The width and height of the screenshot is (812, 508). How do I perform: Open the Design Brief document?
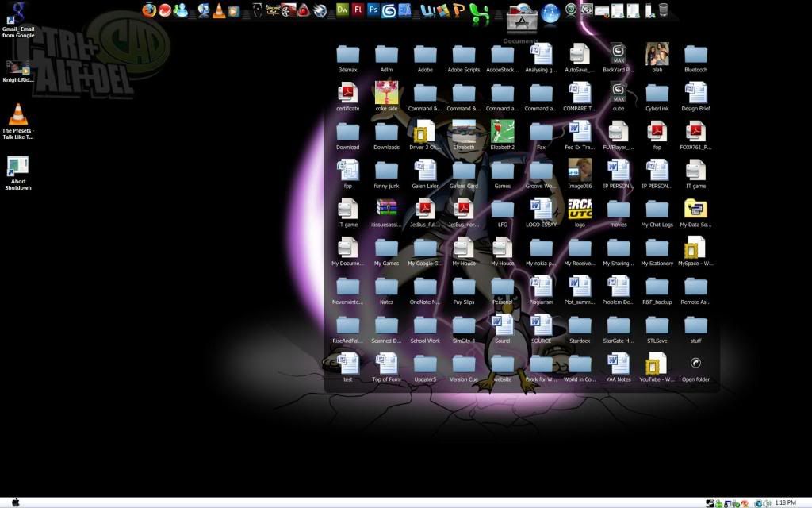coord(695,98)
